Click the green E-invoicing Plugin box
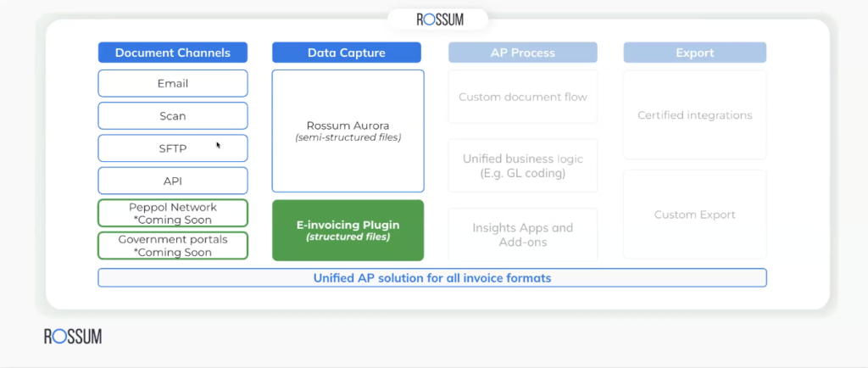Screen dimensions: 868x368 348,230
